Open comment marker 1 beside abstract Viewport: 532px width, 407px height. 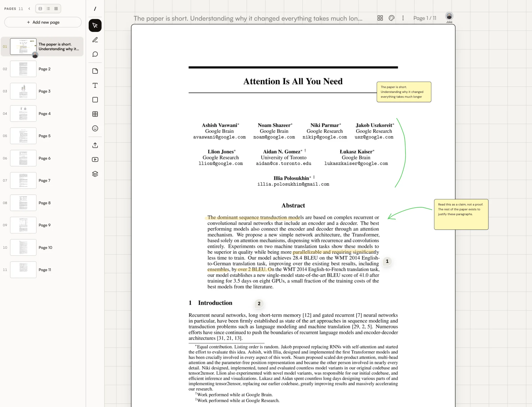tap(387, 261)
